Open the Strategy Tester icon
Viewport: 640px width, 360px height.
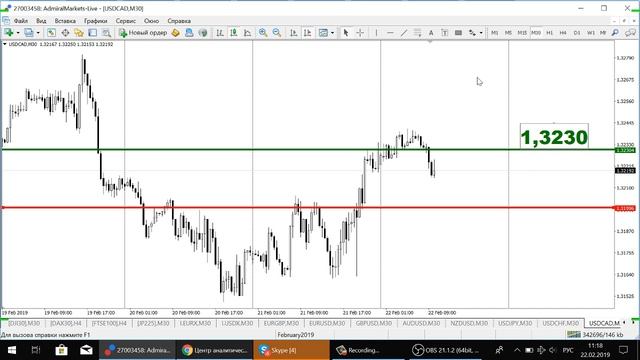click(x=107, y=33)
